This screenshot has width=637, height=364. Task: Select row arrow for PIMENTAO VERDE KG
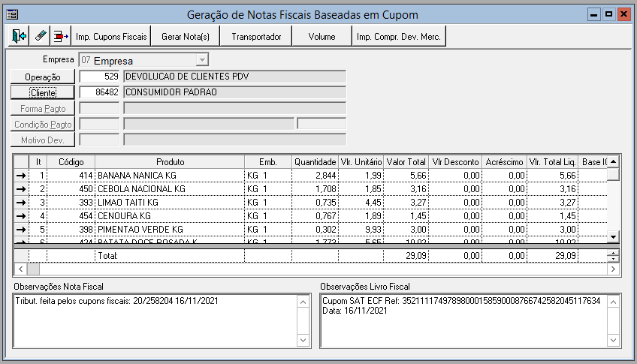21,229
